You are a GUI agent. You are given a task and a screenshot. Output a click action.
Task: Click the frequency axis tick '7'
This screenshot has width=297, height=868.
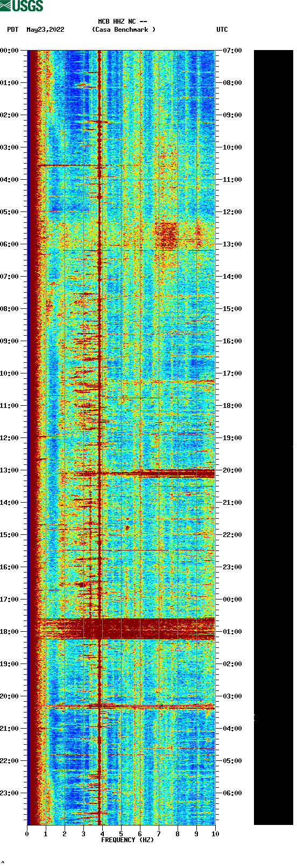[x=159, y=834]
